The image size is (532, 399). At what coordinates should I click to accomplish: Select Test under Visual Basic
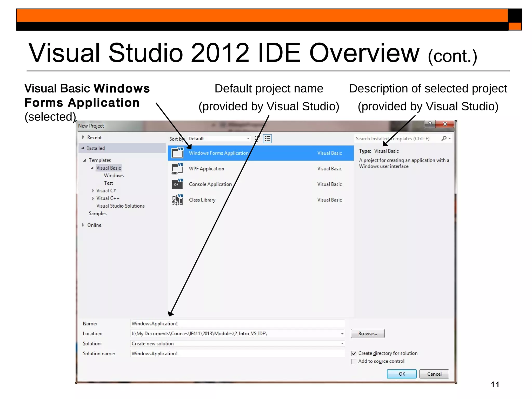pyautogui.click(x=108, y=183)
